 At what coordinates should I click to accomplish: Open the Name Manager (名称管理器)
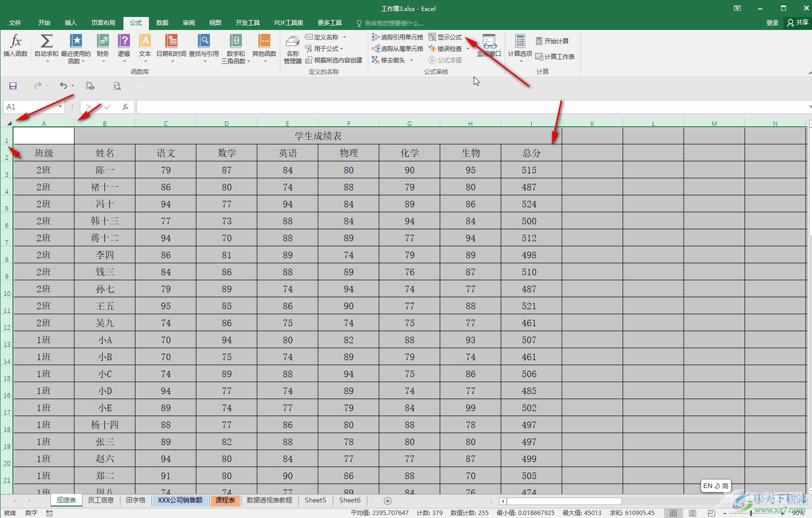coord(293,49)
